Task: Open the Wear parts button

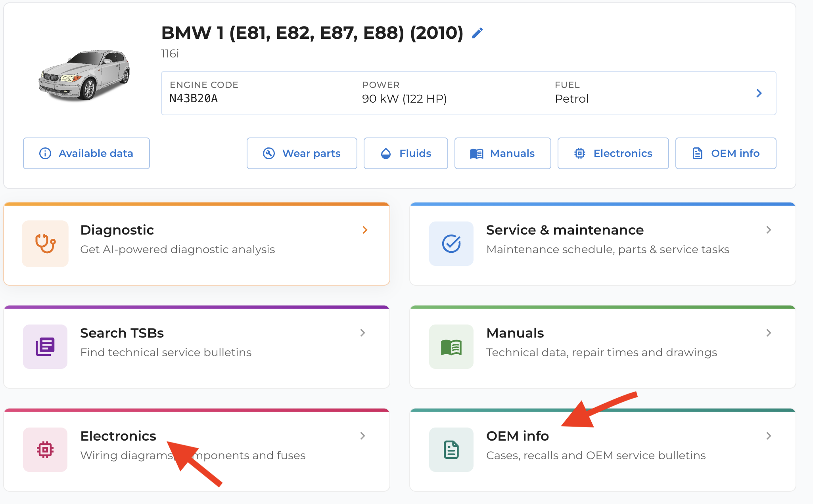Action: pos(302,153)
